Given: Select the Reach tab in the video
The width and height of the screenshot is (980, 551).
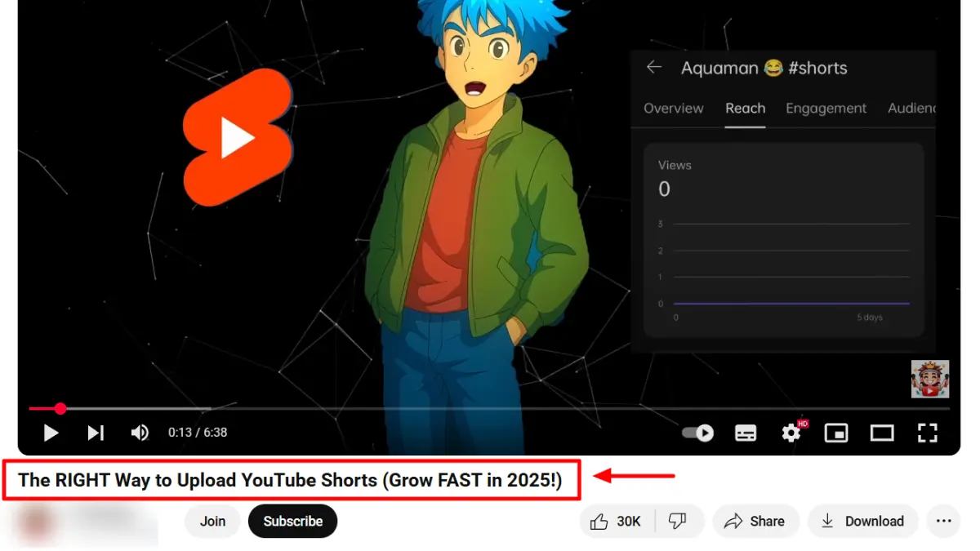Looking at the screenshot, I should (746, 108).
